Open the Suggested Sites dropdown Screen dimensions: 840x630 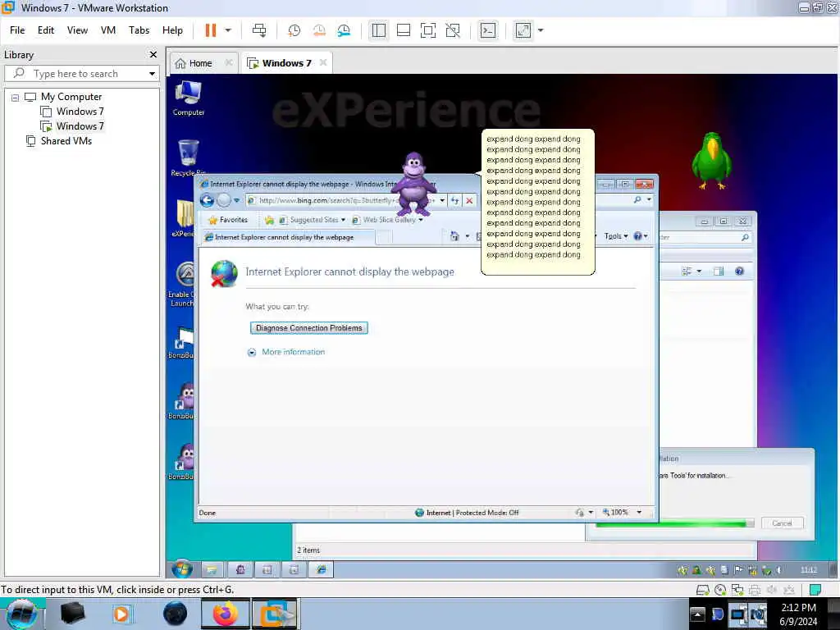(x=312, y=220)
